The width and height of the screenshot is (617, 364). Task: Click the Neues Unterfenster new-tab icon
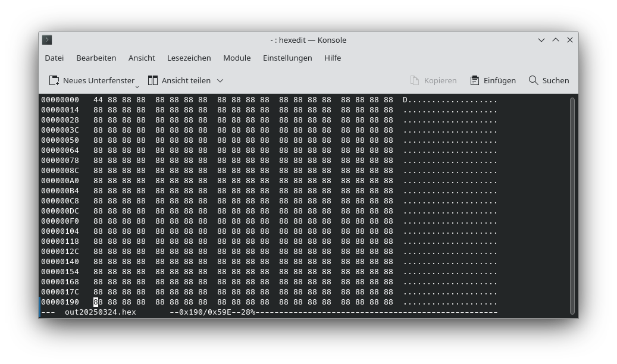click(54, 80)
